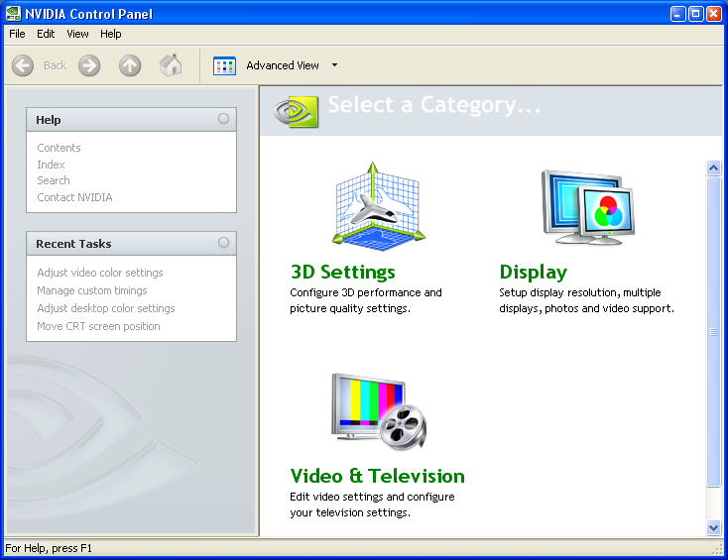Click the vertical scrollbar thumb
The image size is (728, 560).
[x=713, y=332]
